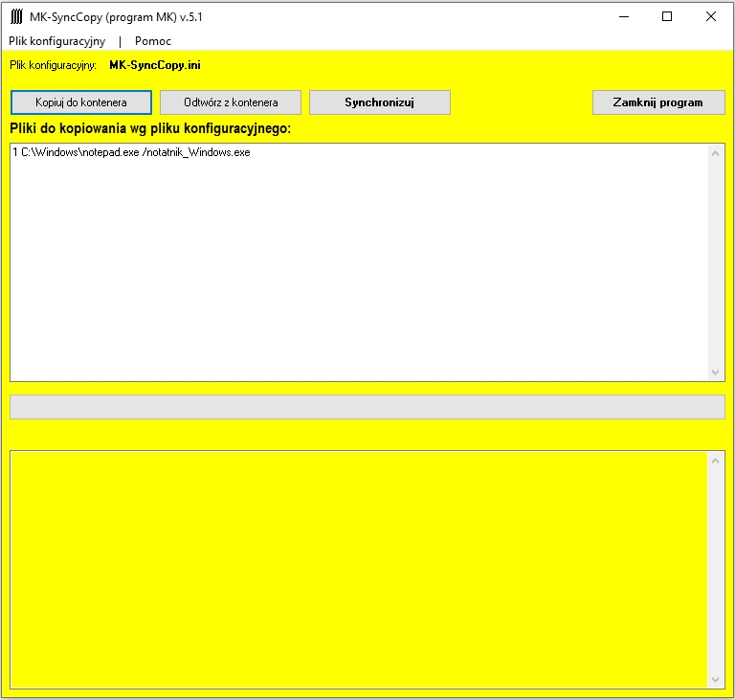
Task: Click the gray progress bar
Action: pos(367,407)
